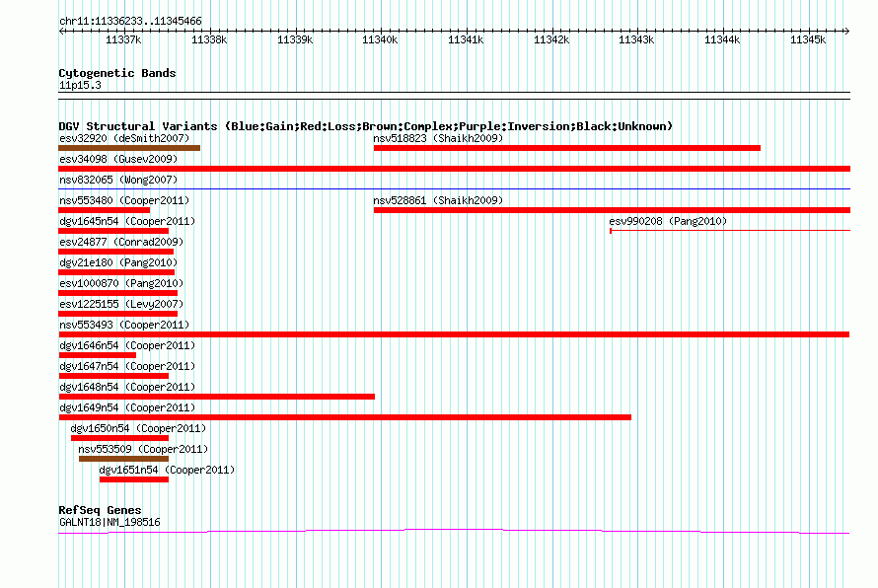The image size is (878, 588).
Task: Select the dgv21e180 (Pang2010) loss bar
Action: coord(116,272)
